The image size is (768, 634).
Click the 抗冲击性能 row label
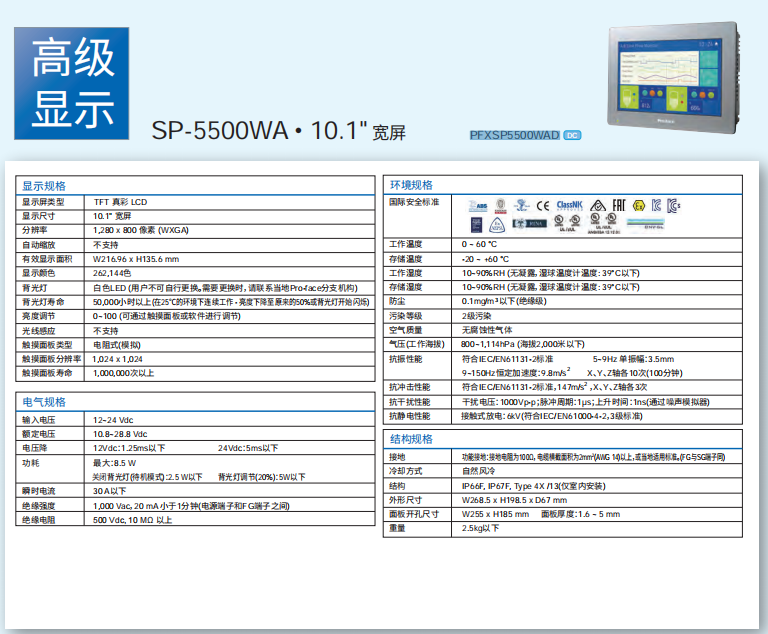(x=409, y=387)
